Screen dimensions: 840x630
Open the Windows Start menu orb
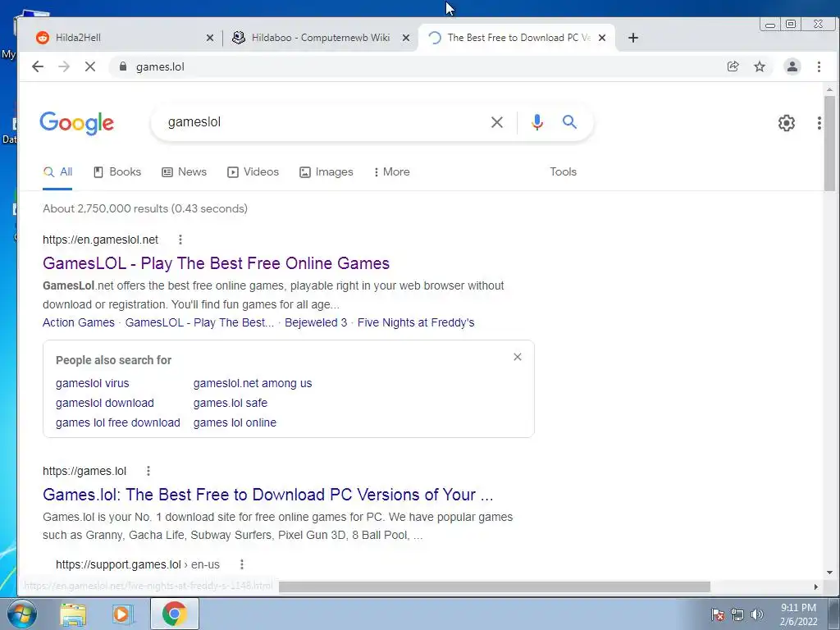[x=22, y=614]
